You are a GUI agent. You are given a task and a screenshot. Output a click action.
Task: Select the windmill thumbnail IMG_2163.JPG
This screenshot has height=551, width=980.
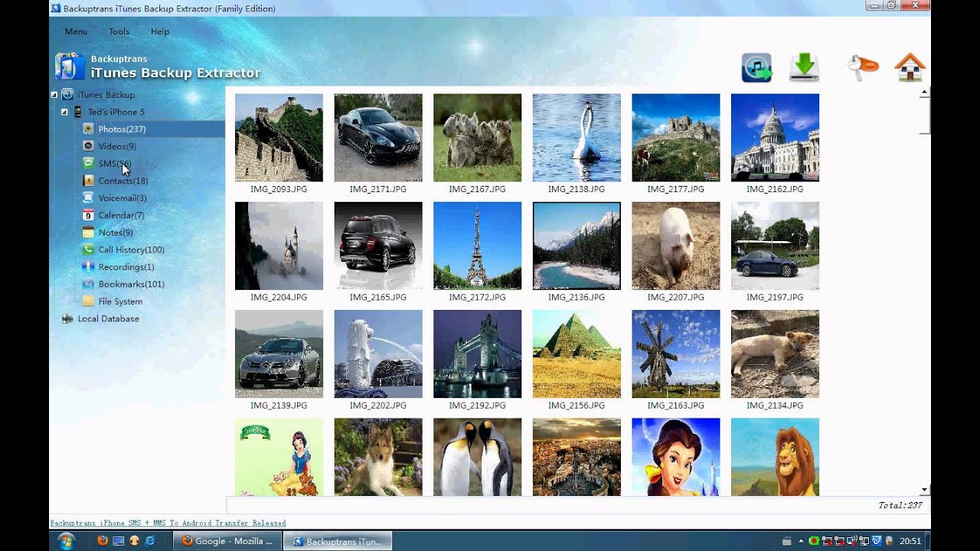pos(676,354)
